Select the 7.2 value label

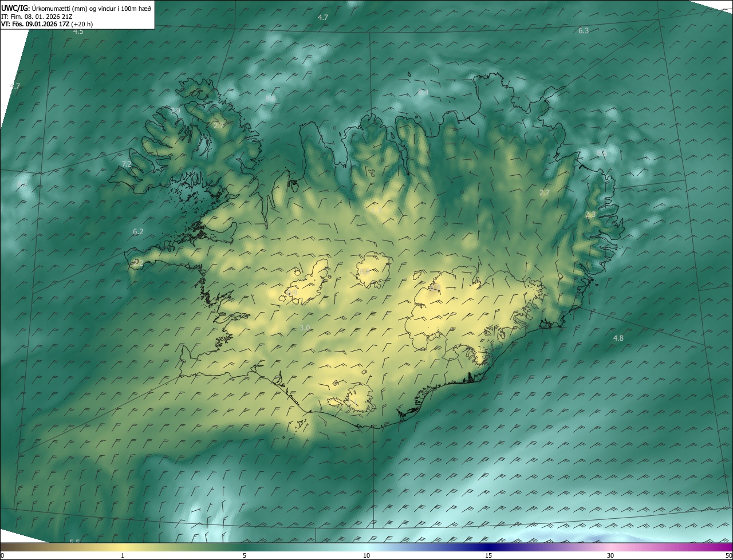tap(127, 164)
